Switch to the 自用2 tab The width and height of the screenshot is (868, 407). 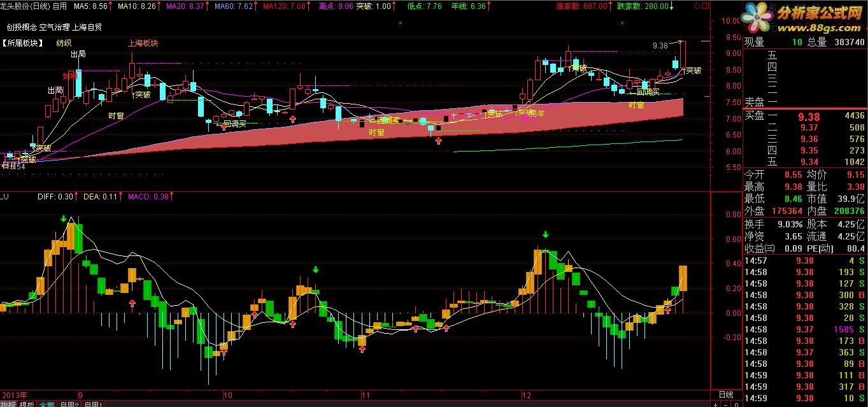pyautogui.click(x=69, y=404)
